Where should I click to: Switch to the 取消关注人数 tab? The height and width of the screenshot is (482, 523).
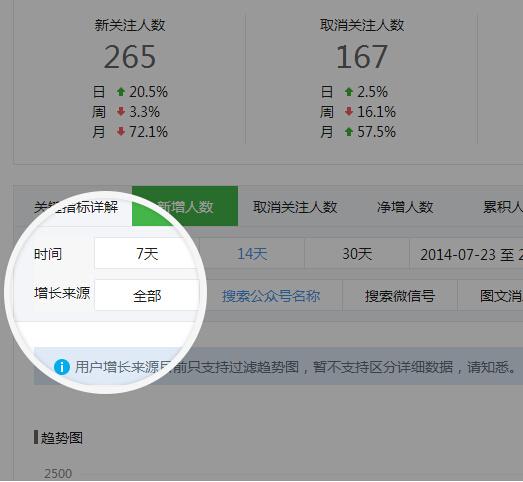click(295, 207)
